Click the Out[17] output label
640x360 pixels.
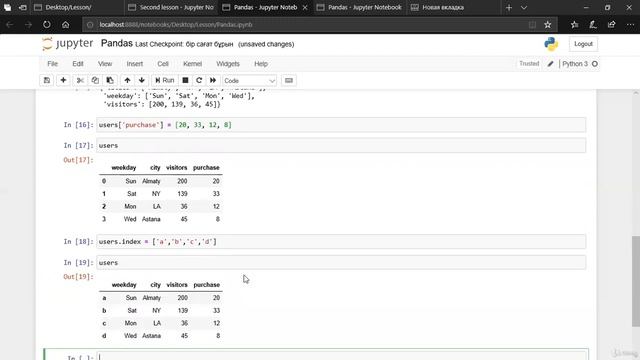point(78,160)
